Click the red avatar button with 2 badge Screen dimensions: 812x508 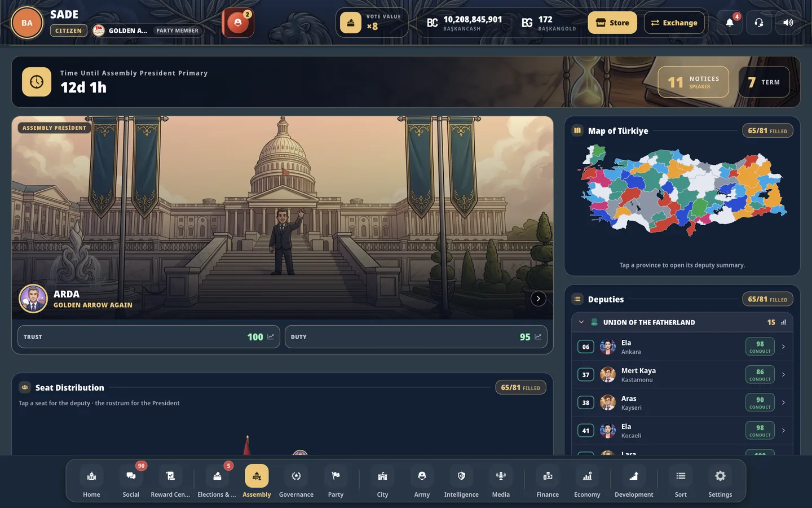pyautogui.click(x=238, y=23)
